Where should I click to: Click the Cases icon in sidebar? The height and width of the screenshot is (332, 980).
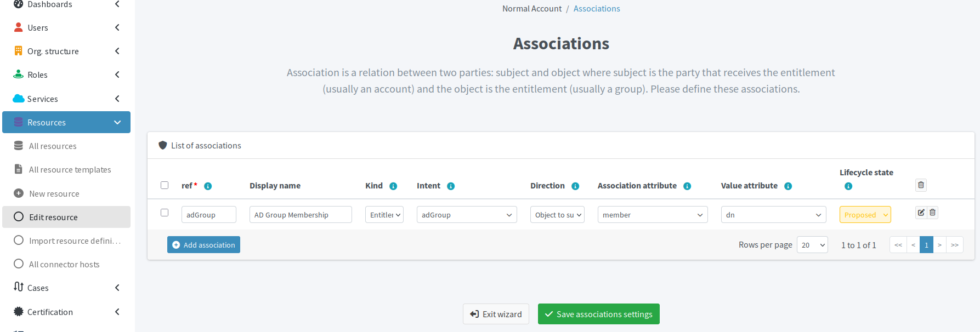coord(19,287)
